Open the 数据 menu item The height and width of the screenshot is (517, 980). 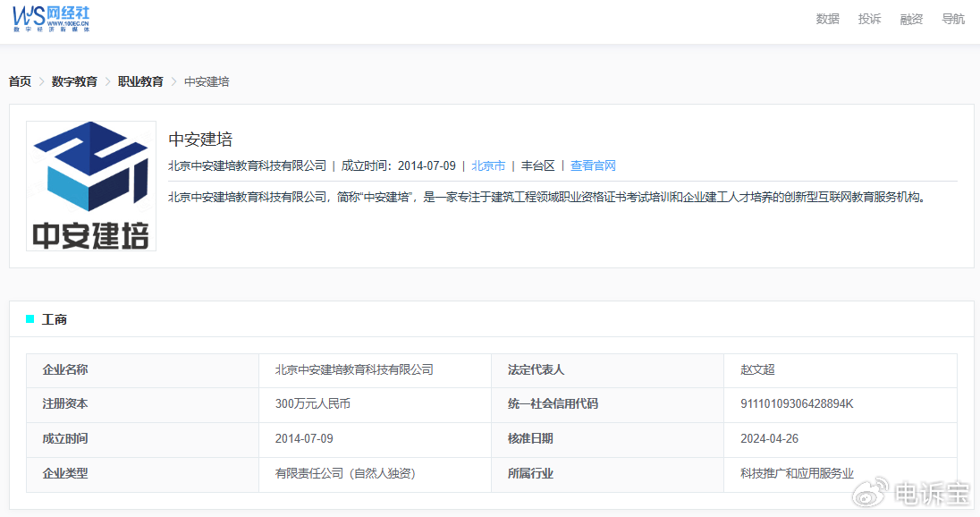827,19
